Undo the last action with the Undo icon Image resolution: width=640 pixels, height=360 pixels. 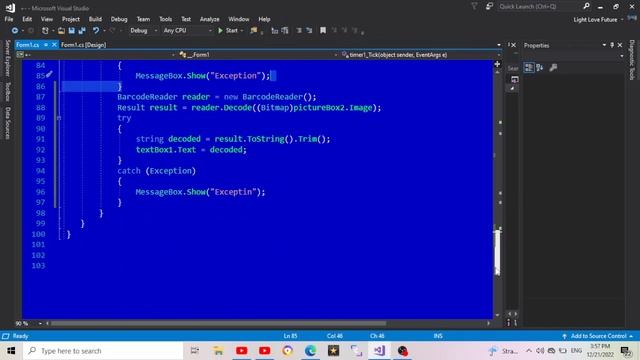coord(96,31)
